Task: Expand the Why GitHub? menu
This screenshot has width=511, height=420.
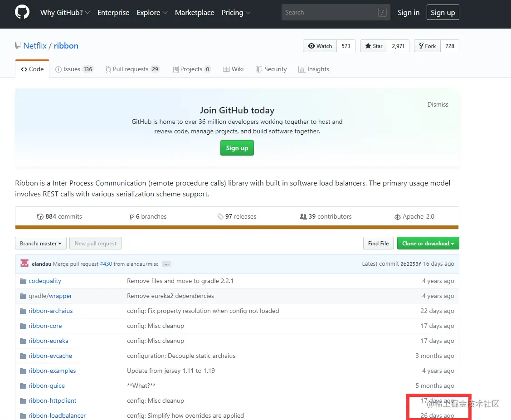Action: [65, 12]
